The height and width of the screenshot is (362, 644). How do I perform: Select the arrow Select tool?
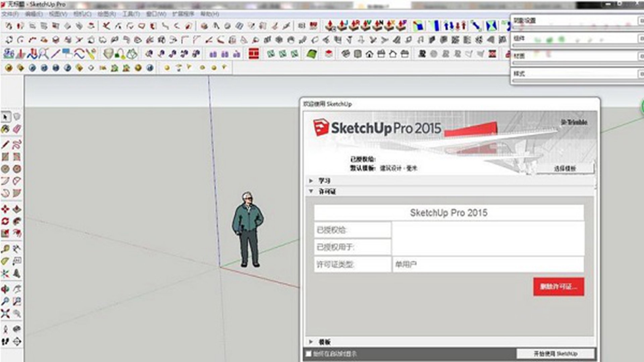[x=5, y=117]
